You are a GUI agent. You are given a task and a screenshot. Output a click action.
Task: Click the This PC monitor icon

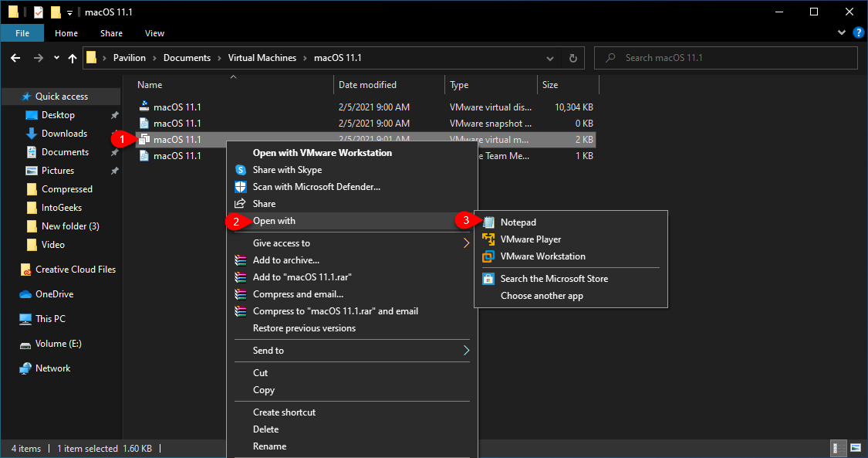point(25,319)
